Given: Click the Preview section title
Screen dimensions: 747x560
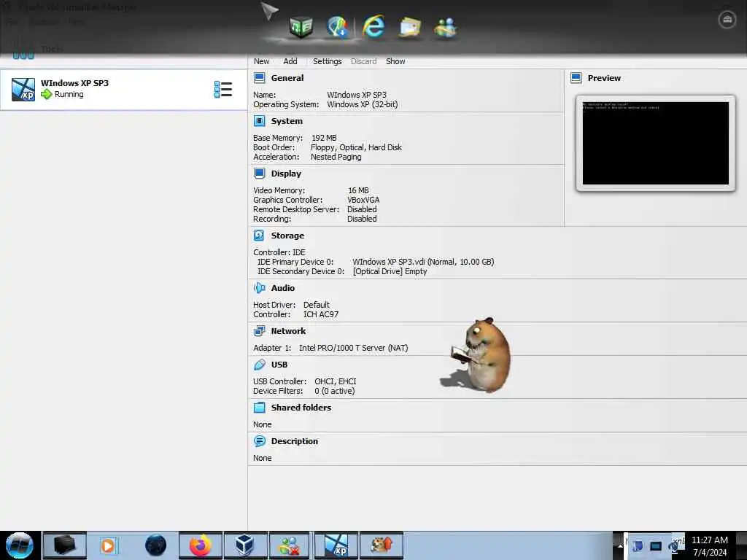Looking at the screenshot, I should point(604,78).
